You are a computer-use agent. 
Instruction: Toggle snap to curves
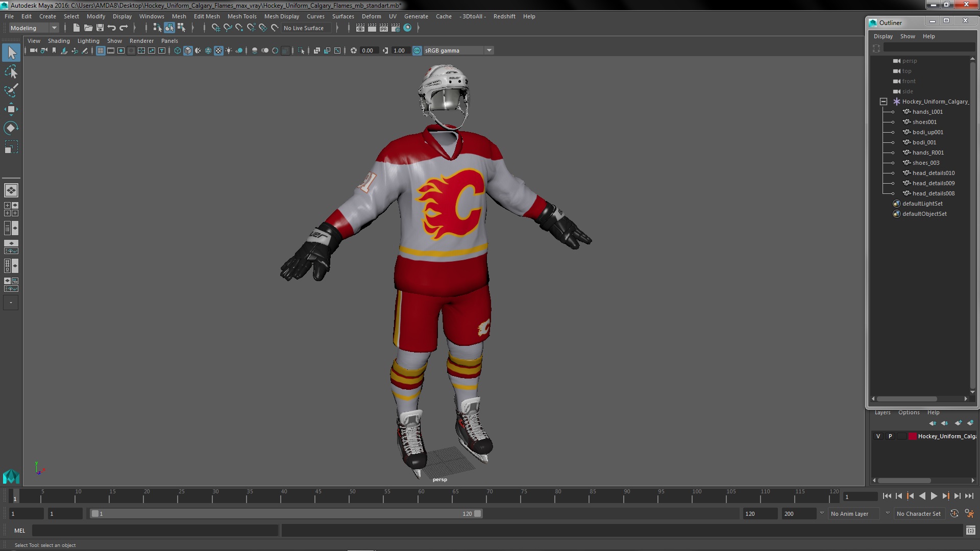[x=228, y=28]
